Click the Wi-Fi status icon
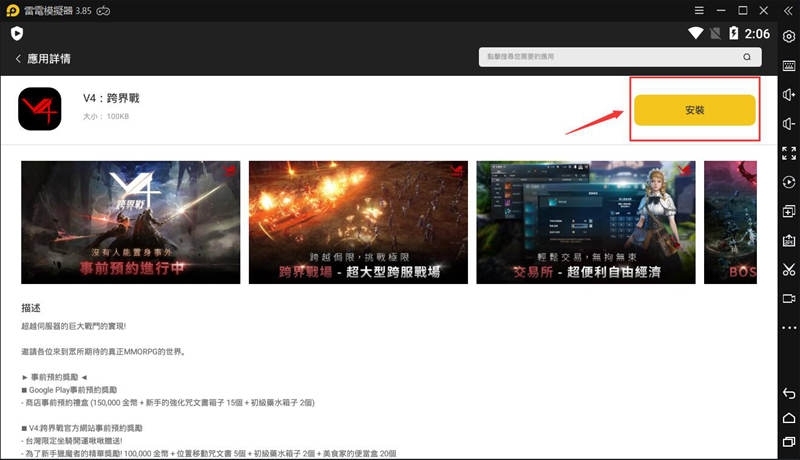This screenshot has width=800, height=460. (x=695, y=34)
